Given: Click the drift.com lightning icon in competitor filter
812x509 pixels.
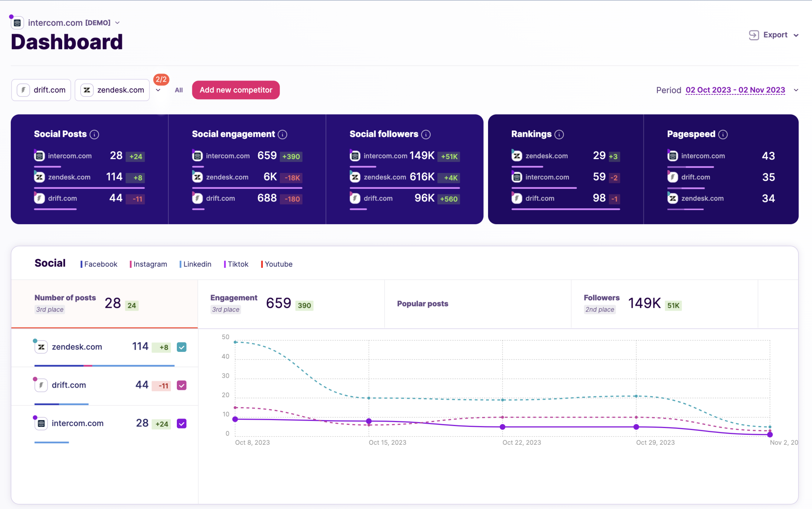Looking at the screenshot, I should 23,90.
